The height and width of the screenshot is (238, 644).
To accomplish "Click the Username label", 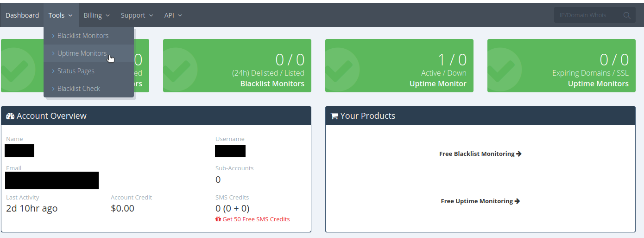I will (x=230, y=139).
